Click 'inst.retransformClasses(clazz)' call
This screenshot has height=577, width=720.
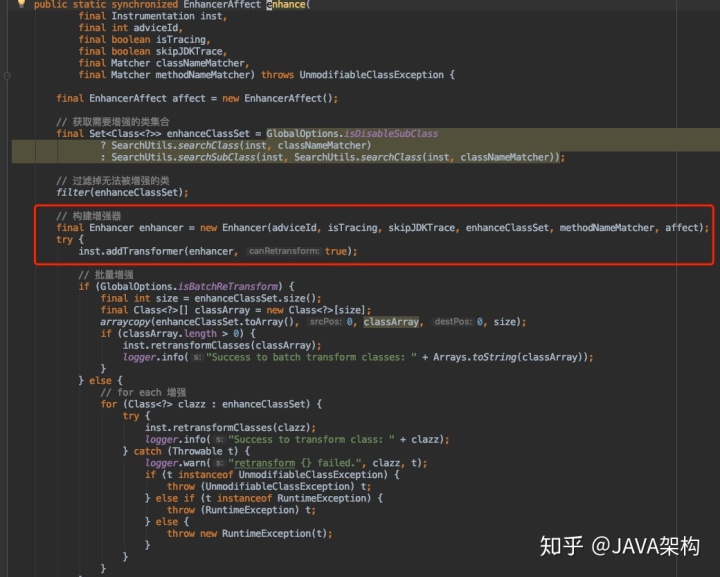228,428
